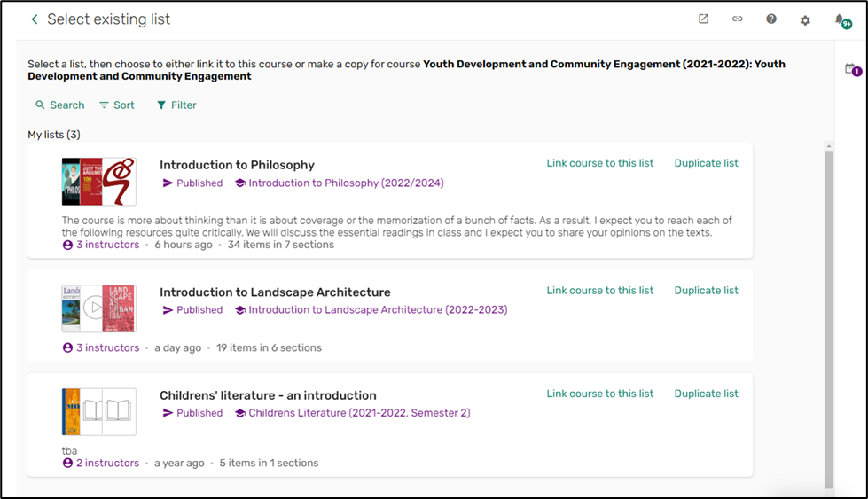Link course to the Childrens' literature list
The width and height of the screenshot is (868, 499).
pyautogui.click(x=600, y=394)
